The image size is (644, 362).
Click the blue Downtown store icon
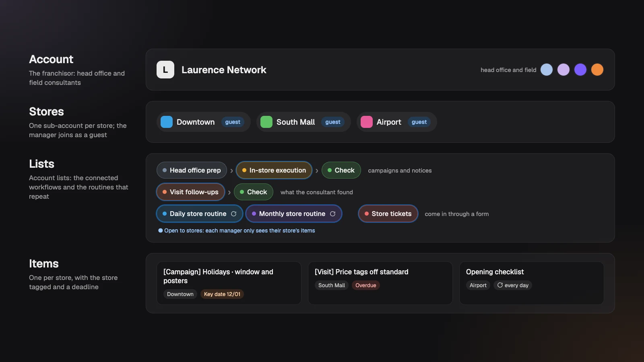(x=167, y=122)
